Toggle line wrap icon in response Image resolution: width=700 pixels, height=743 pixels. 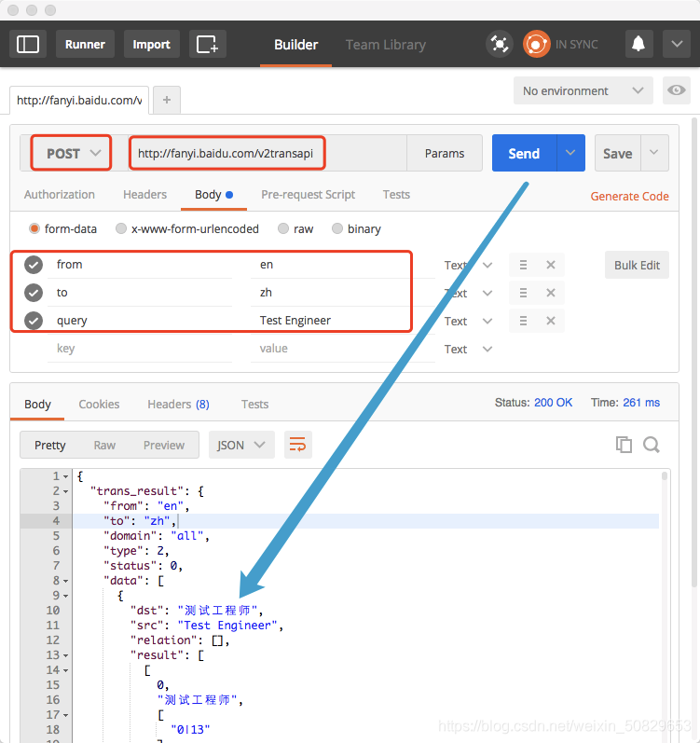298,445
